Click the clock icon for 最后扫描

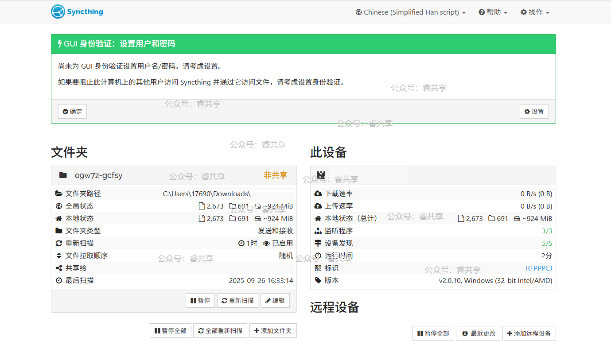coord(58,280)
